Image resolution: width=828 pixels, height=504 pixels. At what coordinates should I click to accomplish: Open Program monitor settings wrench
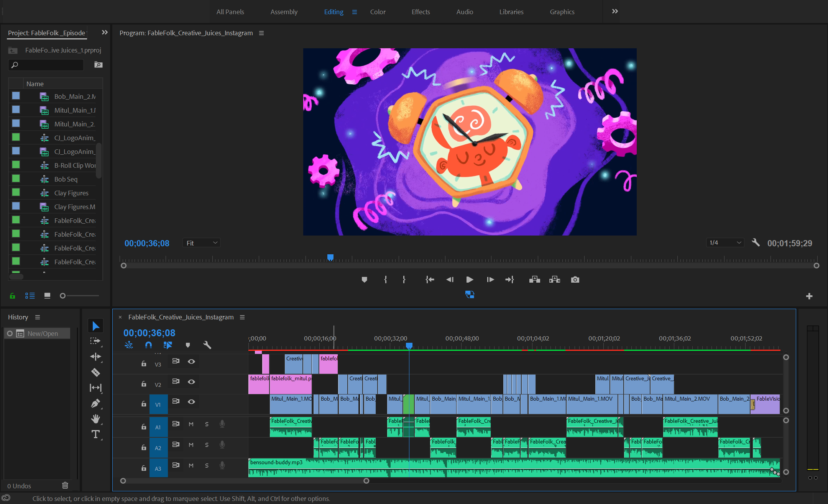pos(756,242)
